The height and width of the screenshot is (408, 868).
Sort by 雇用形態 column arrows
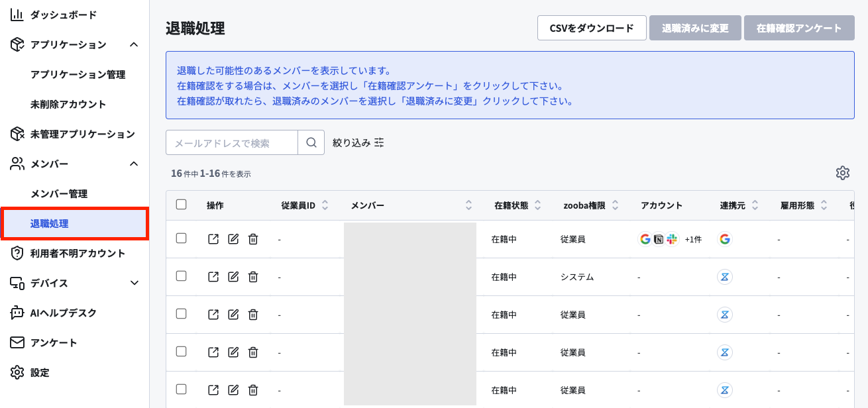(x=824, y=205)
